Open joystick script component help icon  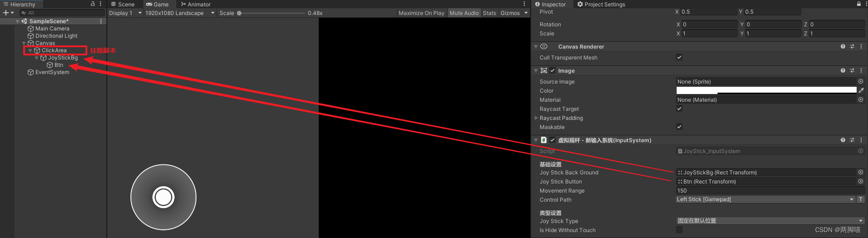(843, 140)
